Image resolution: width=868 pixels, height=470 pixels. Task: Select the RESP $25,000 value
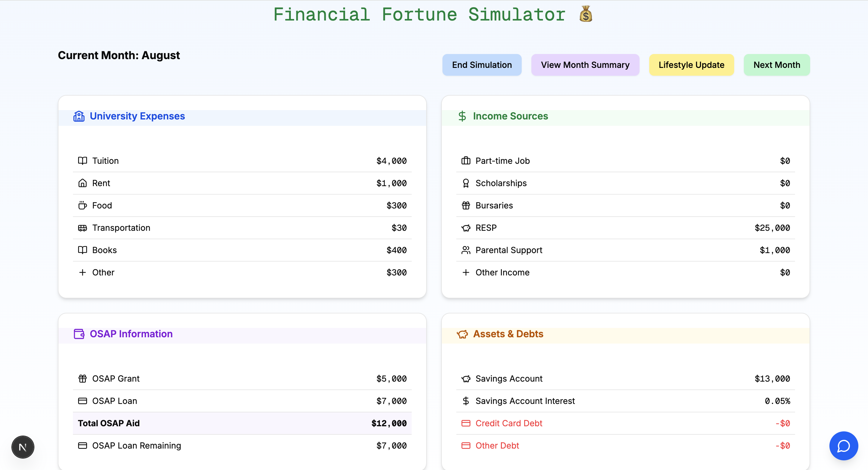click(x=772, y=228)
